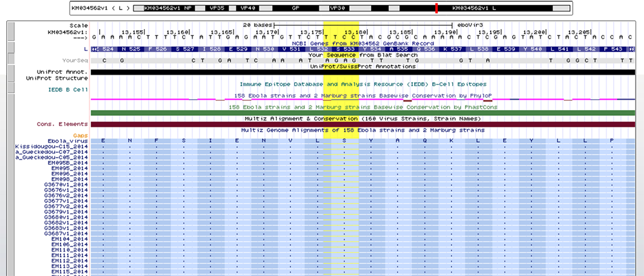Select the Kissidougou-C15_2014 strain label
This screenshot has height=276, width=644.
[x=52, y=147]
